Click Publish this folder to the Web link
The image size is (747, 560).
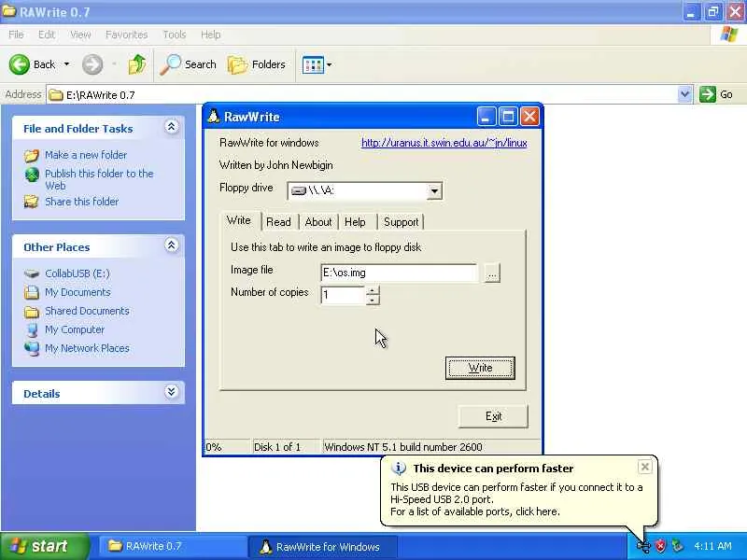99,179
